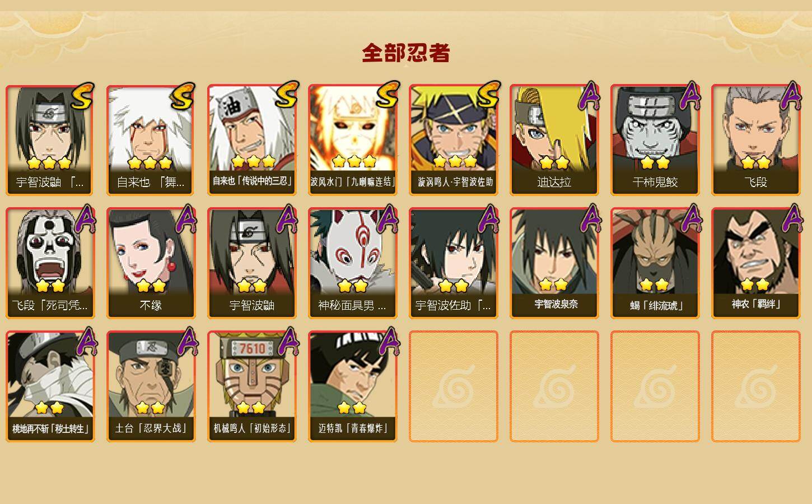Select 桃地再不斩「秽土转生」 card
This screenshot has height=504, width=812.
click(x=50, y=386)
